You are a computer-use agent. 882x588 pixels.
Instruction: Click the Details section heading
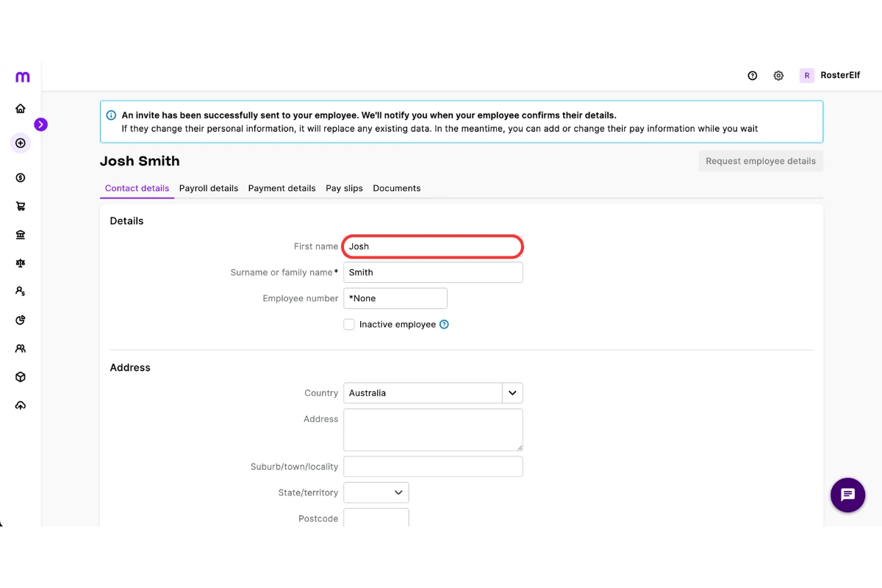point(126,220)
